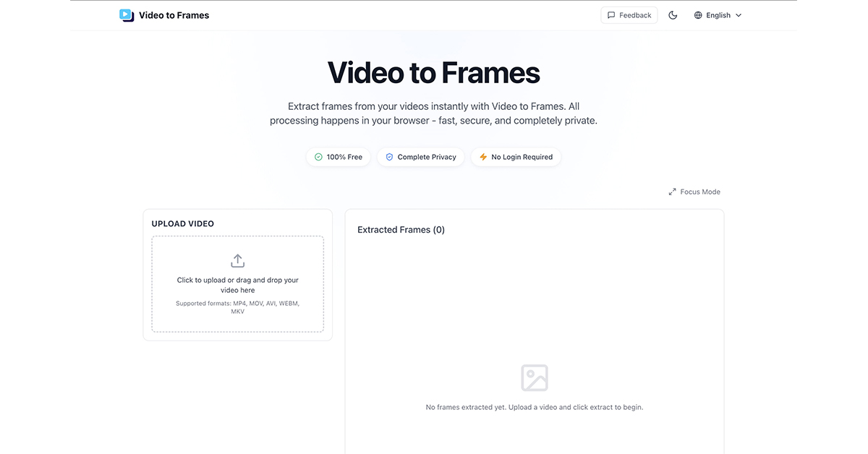
Task: Open the English language dropdown
Action: point(718,14)
